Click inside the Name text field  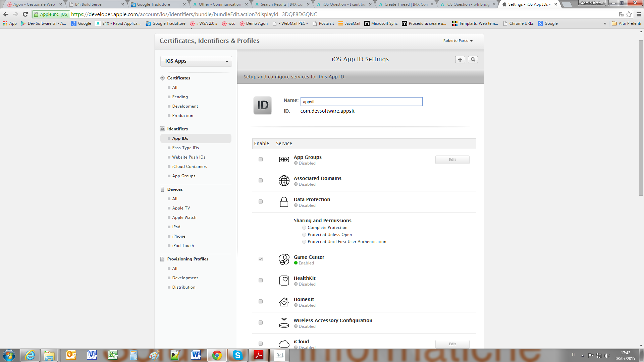(x=361, y=102)
